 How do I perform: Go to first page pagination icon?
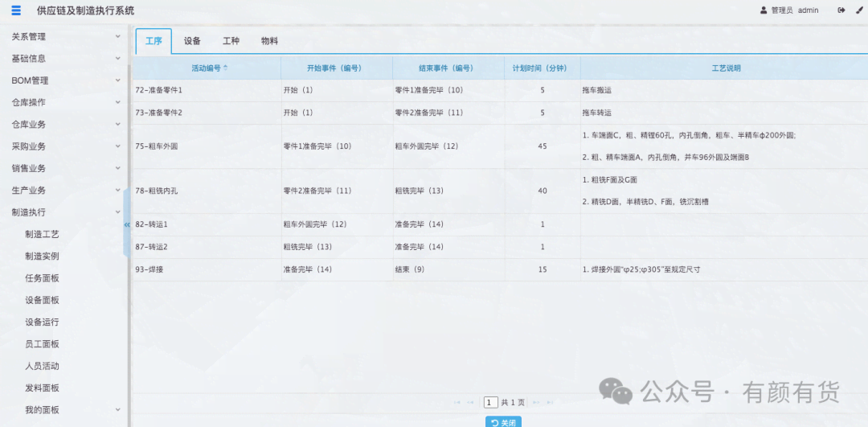[457, 402]
